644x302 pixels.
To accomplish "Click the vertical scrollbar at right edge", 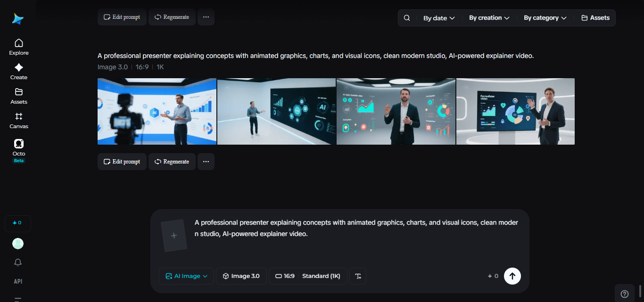I will [640, 290].
